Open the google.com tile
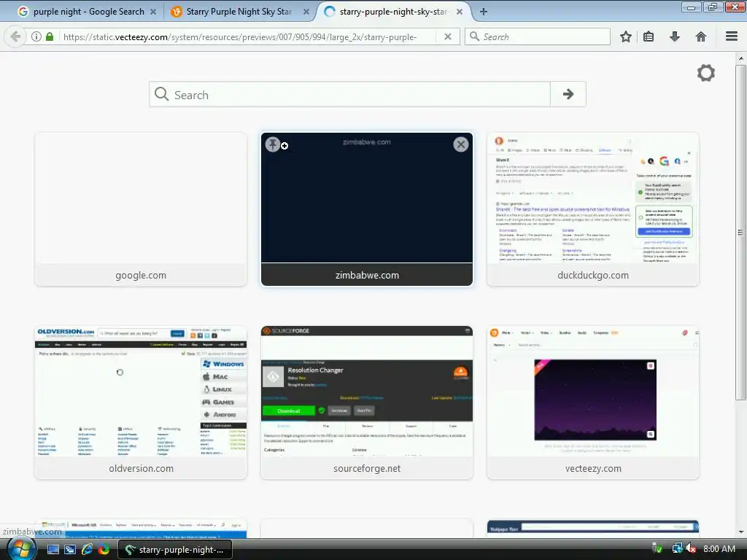The height and width of the screenshot is (560, 747). [141, 209]
